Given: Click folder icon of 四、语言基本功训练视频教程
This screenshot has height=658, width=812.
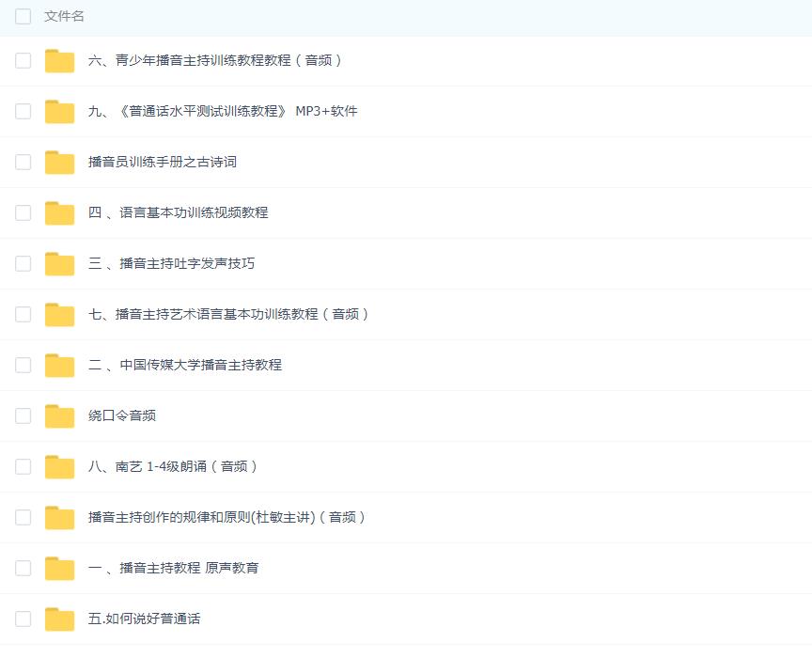Looking at the screenshot, I should pos(59,213).
